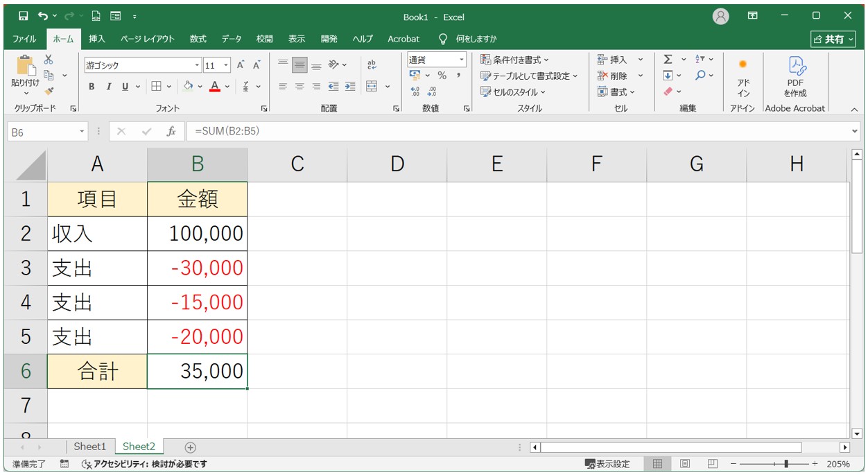Image resolution: width=868 pixels, height=475 pixels.
Task: Open the Name Box dropdown arrow
Action: click(82, 131)
